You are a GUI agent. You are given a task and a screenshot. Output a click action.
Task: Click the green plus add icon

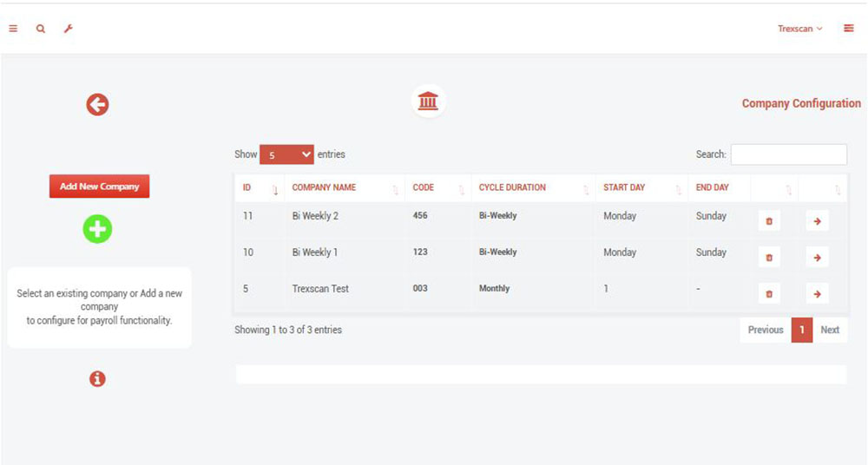pyautogui.click(x=97, y=229)
